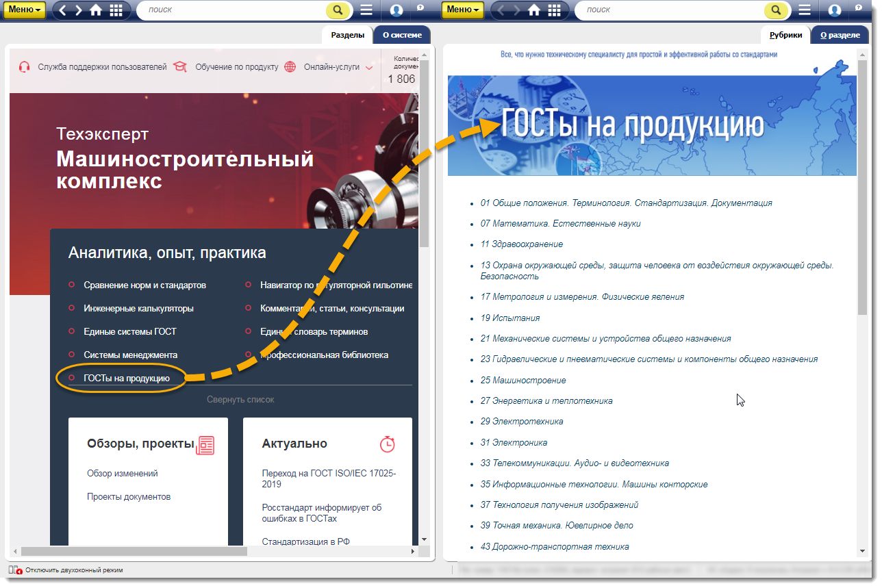Open Единый словарь терминов
The width and height of the screenshot is (882, 588).
pyautogui.click(x=314, y=331)
